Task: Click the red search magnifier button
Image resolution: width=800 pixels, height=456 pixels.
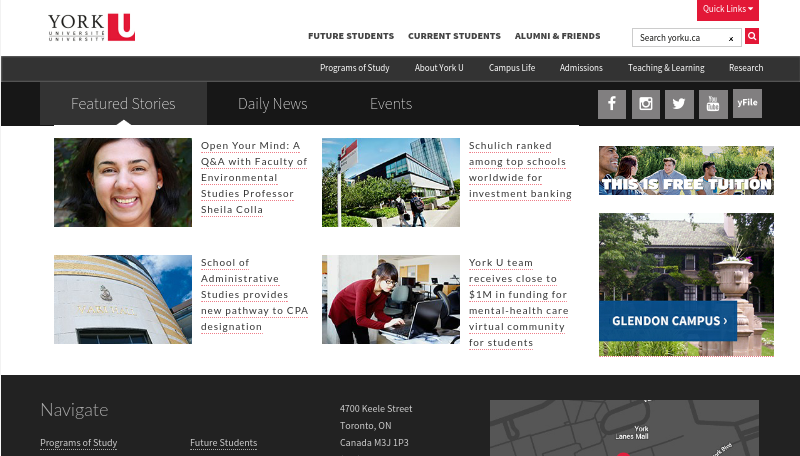Action: 752,36
